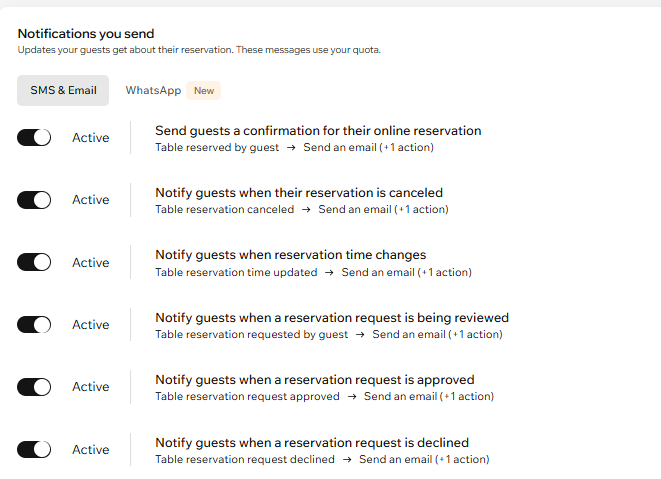This screenshot has width=661, height=479.
Task: Open Notify guests when reservation time changes
Action: 290,255
